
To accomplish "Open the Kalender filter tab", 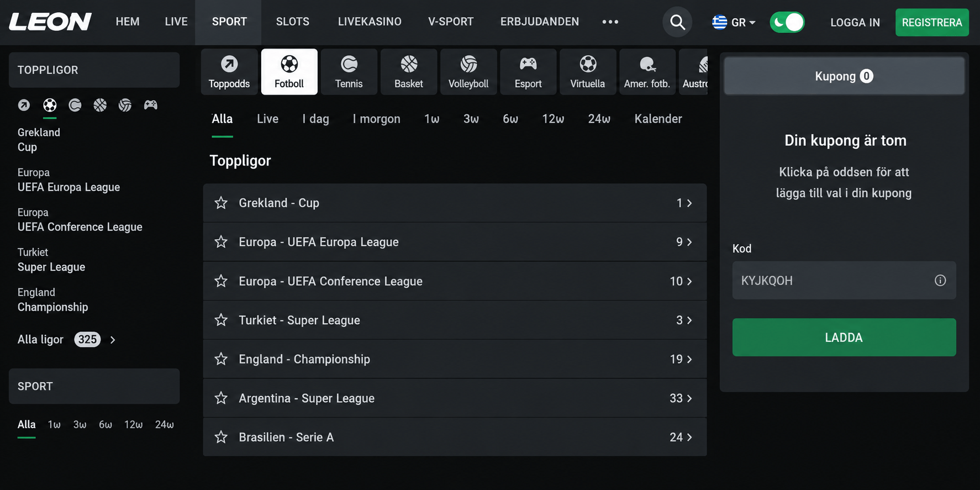I will (x=658, y=119).
